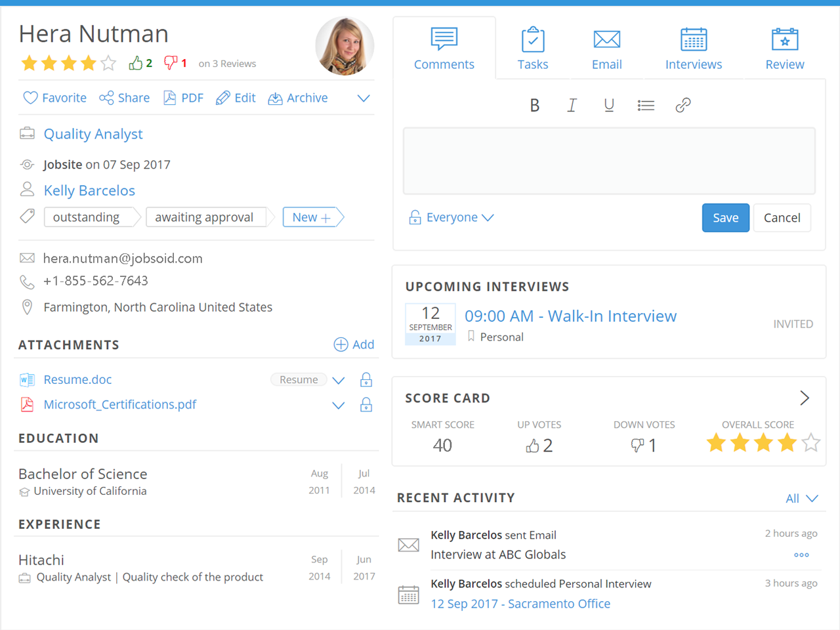Click into the comment text area

click(x=609, y=161)
